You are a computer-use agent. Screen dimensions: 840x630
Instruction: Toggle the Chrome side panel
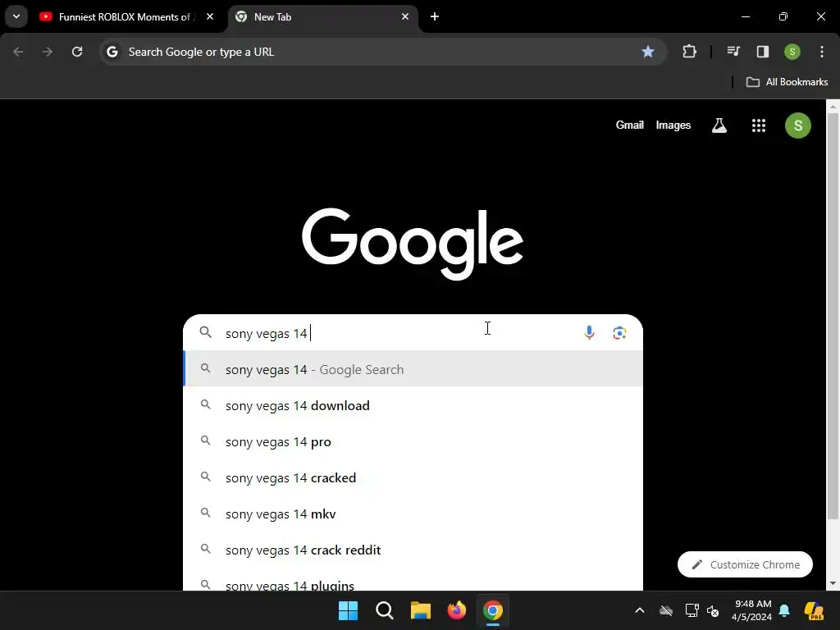[x=762, y=52]
